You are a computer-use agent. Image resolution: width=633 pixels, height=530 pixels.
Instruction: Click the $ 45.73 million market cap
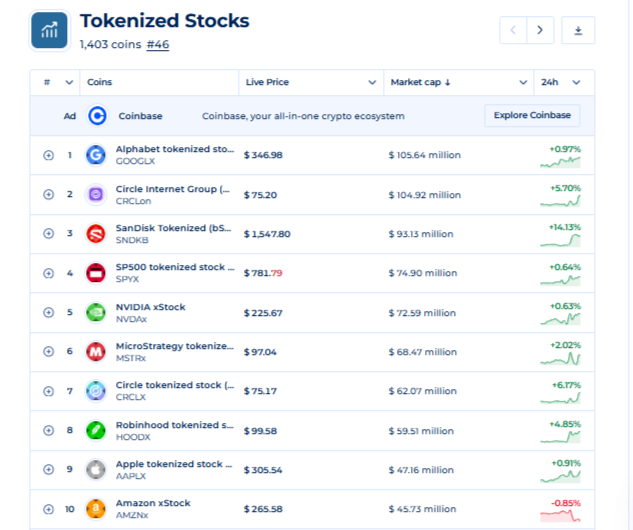pos(422,509)
